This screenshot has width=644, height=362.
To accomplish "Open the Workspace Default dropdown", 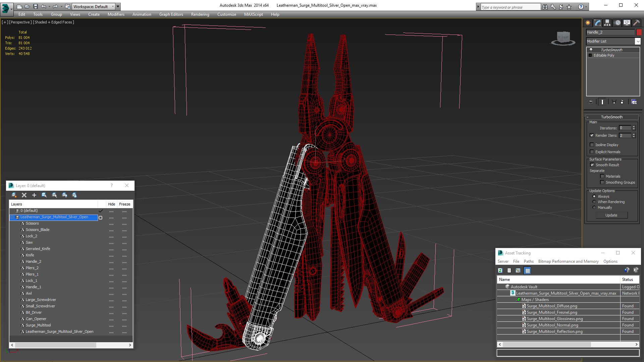I will 94,6.
